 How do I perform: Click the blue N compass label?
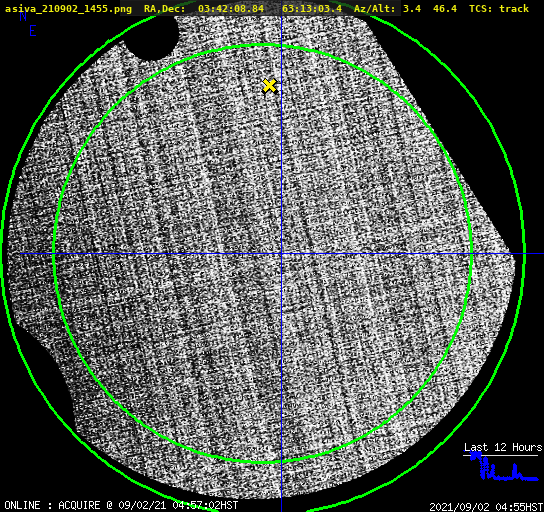[23, 16]
